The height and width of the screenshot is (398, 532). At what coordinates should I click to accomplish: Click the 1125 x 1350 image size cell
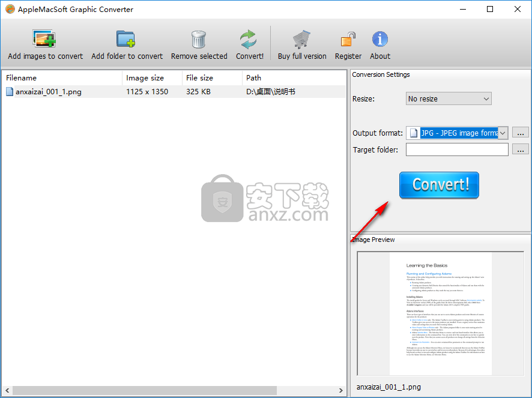pos(147,92)
